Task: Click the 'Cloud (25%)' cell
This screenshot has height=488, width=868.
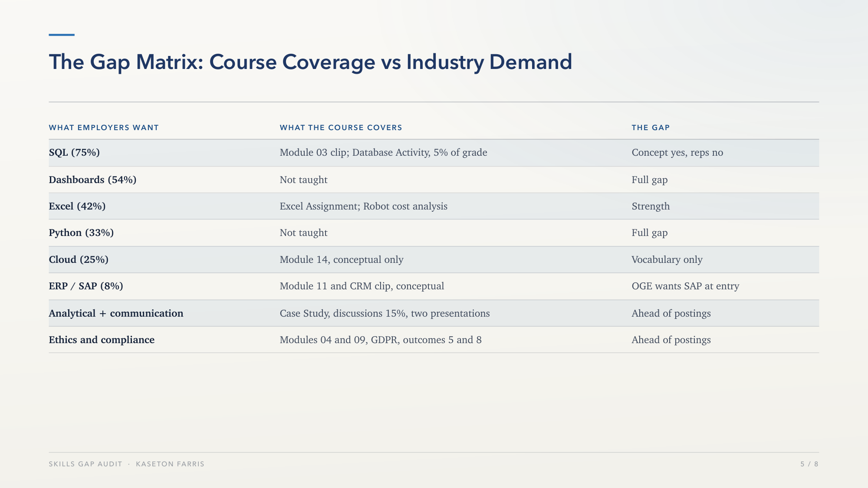Action: 79,259
